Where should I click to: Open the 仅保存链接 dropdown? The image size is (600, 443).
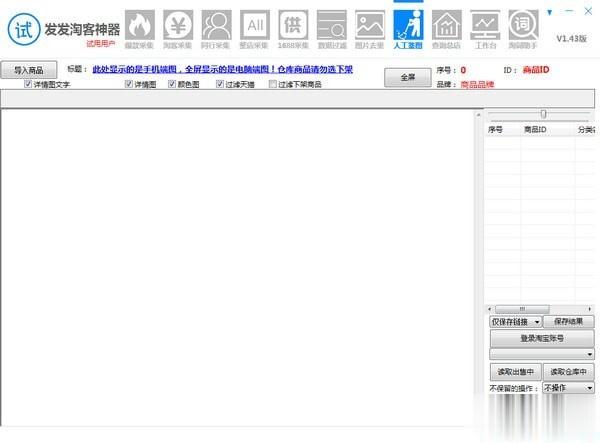[515, 322]
